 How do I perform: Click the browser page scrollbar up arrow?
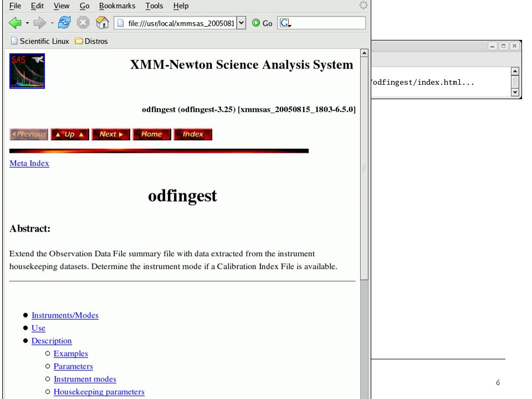coord(364,53)
